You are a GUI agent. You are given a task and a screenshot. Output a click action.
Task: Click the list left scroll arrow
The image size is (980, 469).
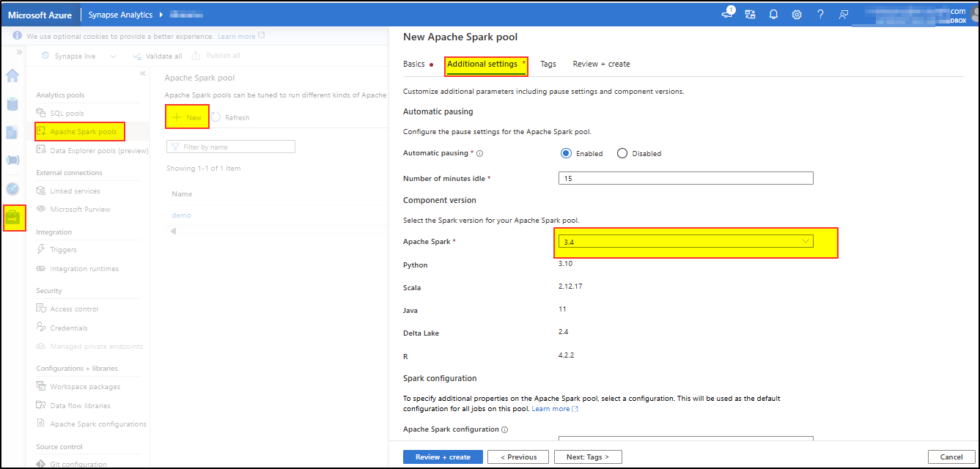click(173, 232)
